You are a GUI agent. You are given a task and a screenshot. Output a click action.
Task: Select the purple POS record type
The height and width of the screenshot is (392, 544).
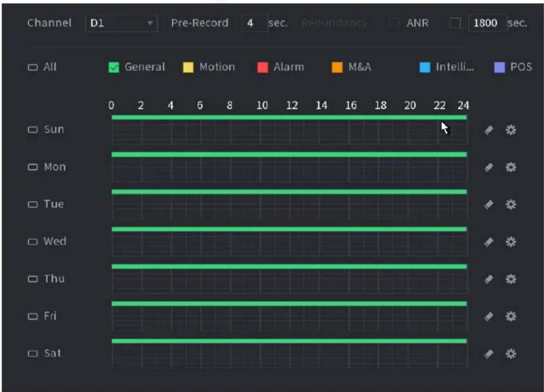coord(499,67)
